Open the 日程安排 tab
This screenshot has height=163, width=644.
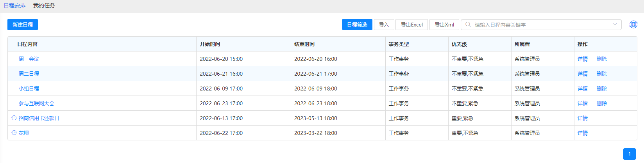(x=14, y=5)
